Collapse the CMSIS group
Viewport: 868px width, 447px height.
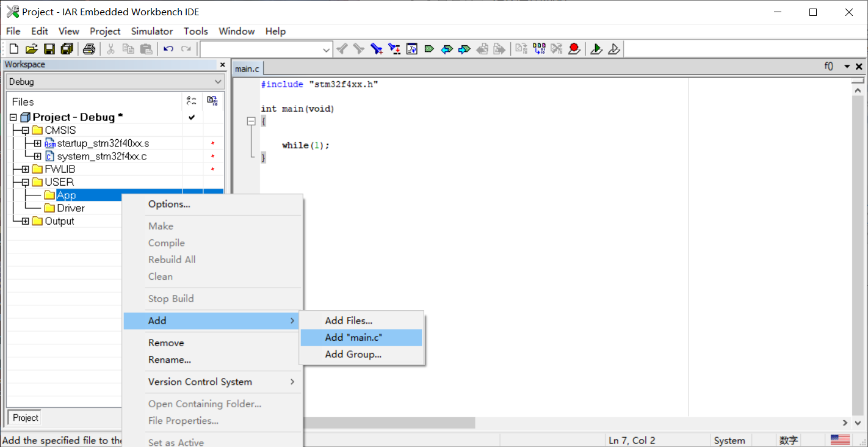pos(25,131)
